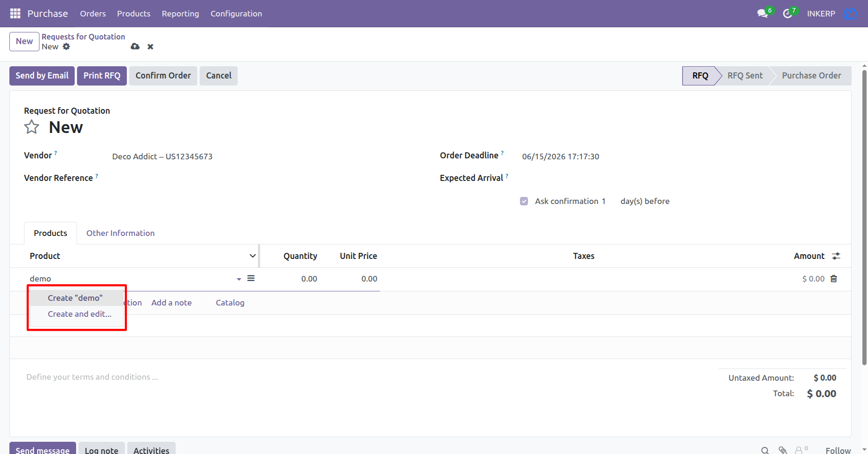Open the activities clock icon
The width and height of the screenshot is (868, 454).
click(x=788, y=14)
